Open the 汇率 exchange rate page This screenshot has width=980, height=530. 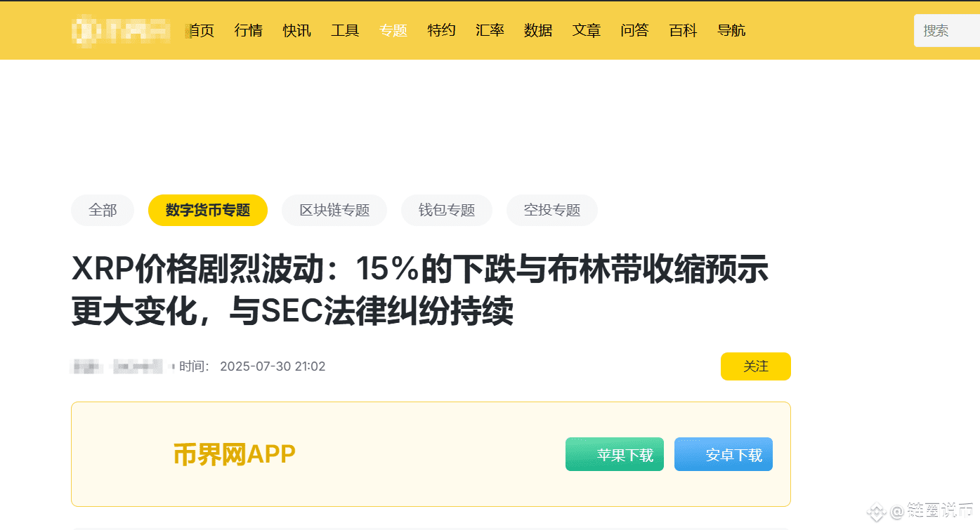point(490,30)
